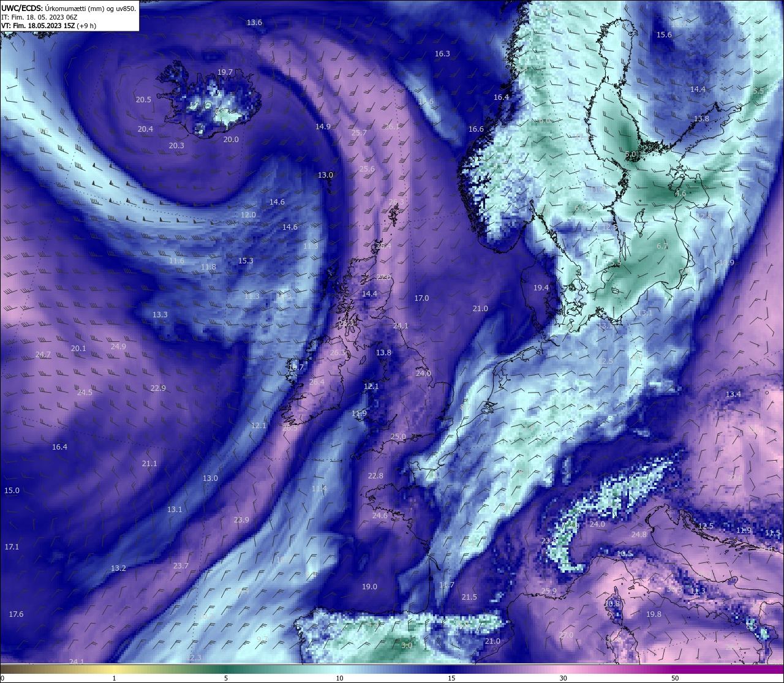Click the 15.3 value label
Viewport: 784px width, 683px height.
[x=246, y=261]
